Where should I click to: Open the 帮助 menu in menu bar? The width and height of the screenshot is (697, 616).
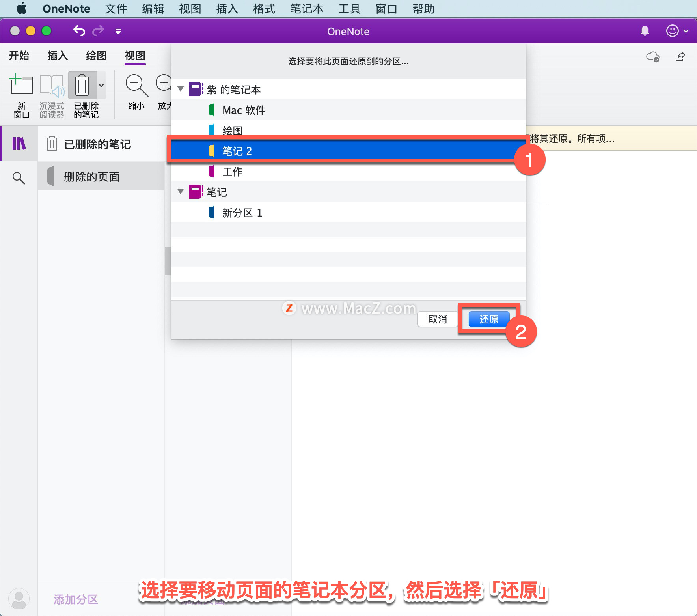pos(423,9)
